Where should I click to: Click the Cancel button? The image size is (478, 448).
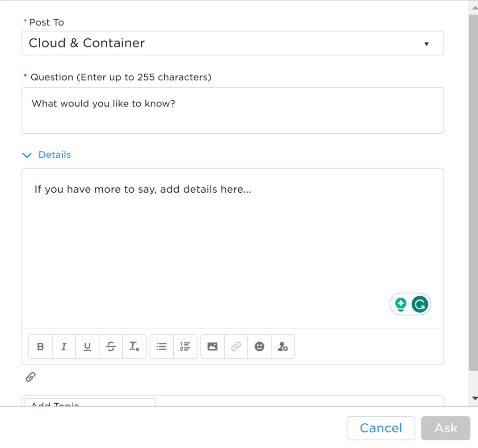(381, 428)
